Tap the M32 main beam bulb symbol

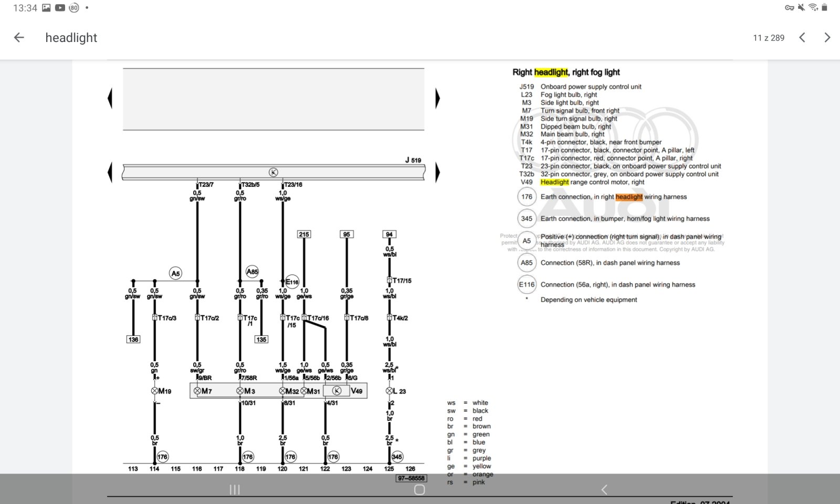tap(282, 391)
